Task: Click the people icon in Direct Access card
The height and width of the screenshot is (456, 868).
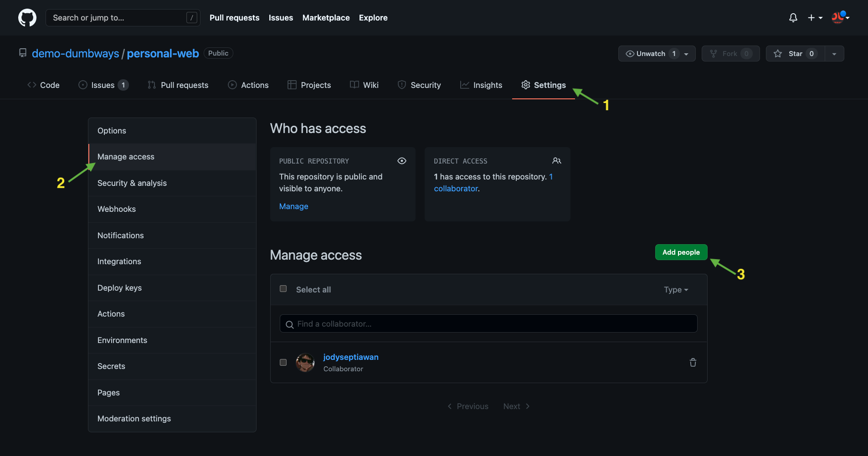Action: click(x=556, y=161)
